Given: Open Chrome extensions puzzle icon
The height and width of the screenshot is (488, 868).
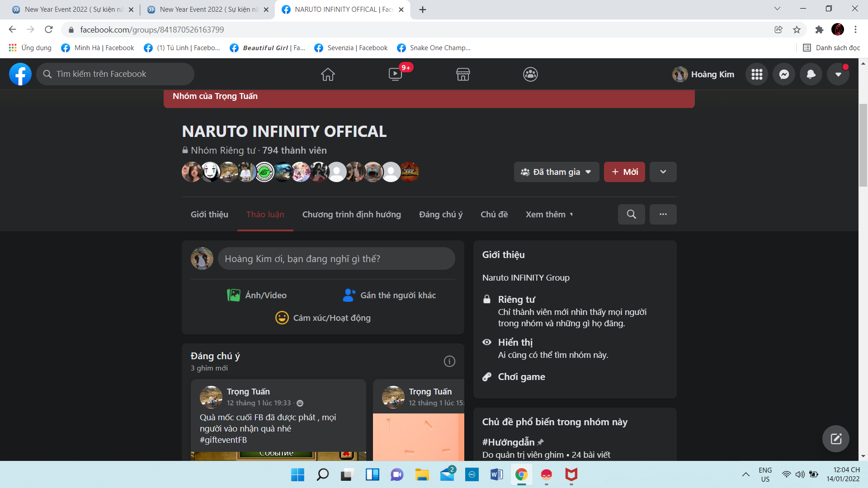Looking at the screenshot, I should tap(819, 30).
